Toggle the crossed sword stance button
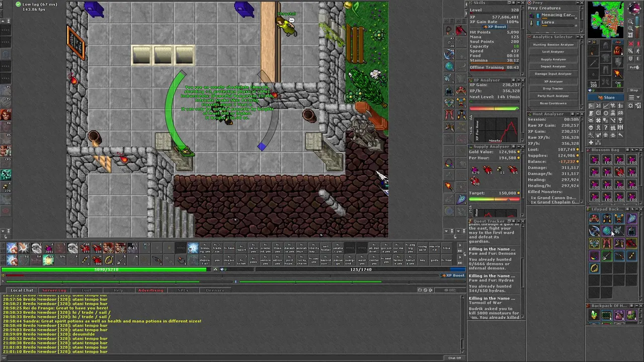 pos(630,51)
